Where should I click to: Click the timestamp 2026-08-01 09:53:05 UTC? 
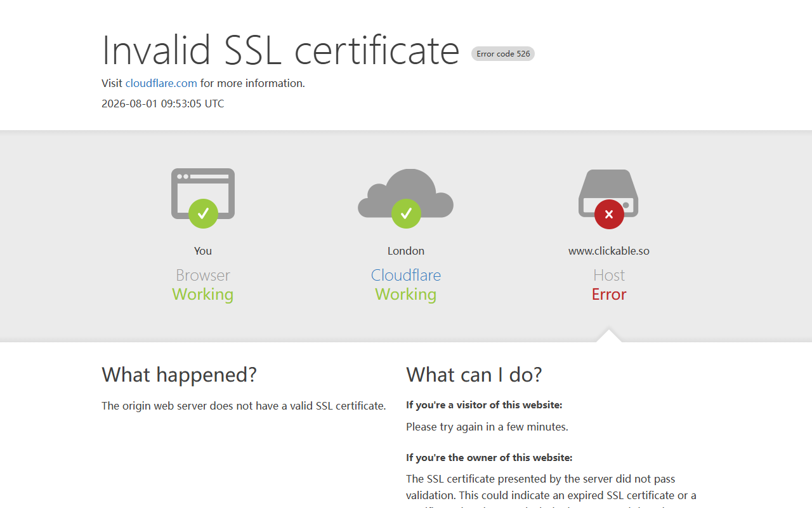click(163, 104)
